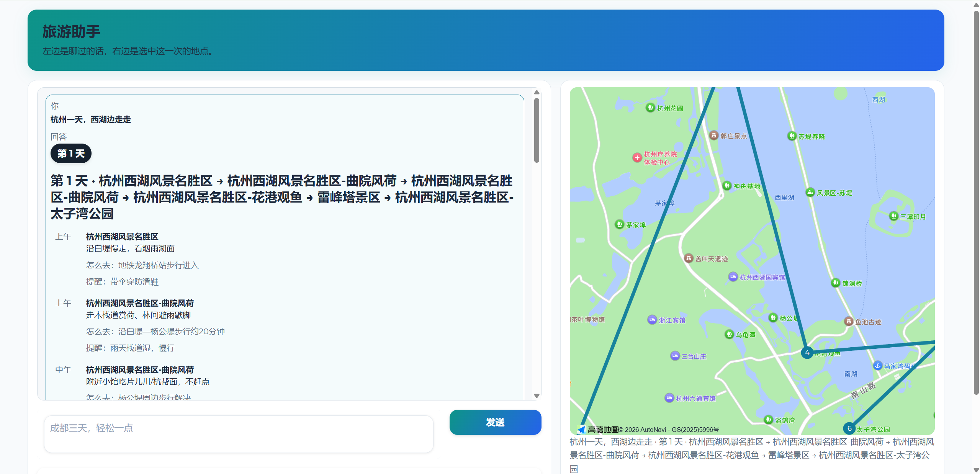Click the 杭州西湖国宾馆 hotel icon
This screenshot has height=474, width=980.
coord(733,276)
